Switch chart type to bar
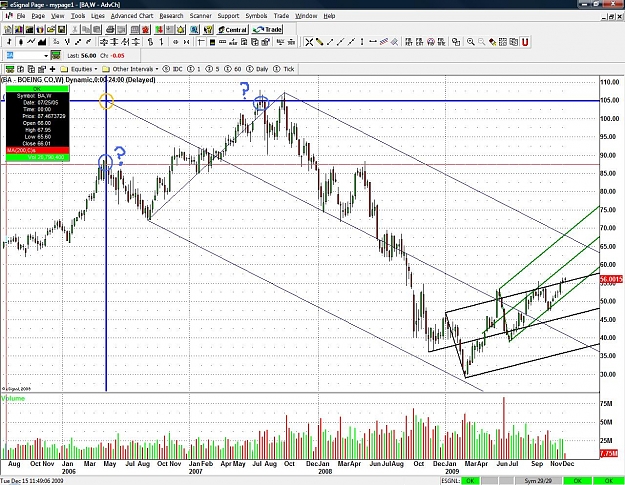Viewport: 625px width, 485px height. point(10,42)
